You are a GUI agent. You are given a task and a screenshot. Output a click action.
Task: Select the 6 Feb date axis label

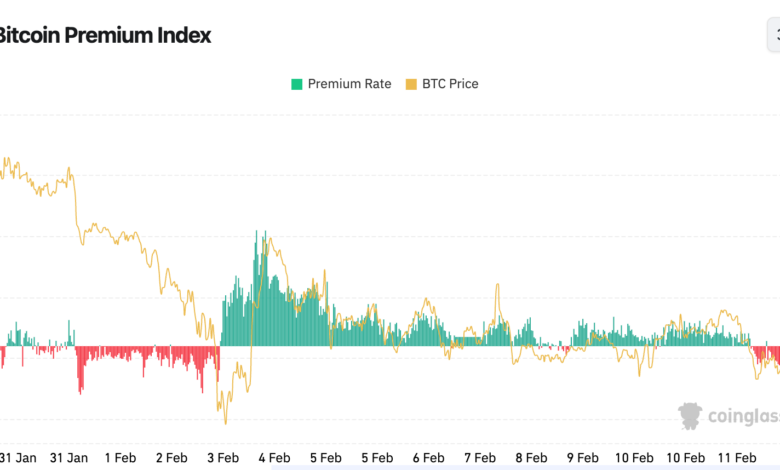click(x=428, y=457)
